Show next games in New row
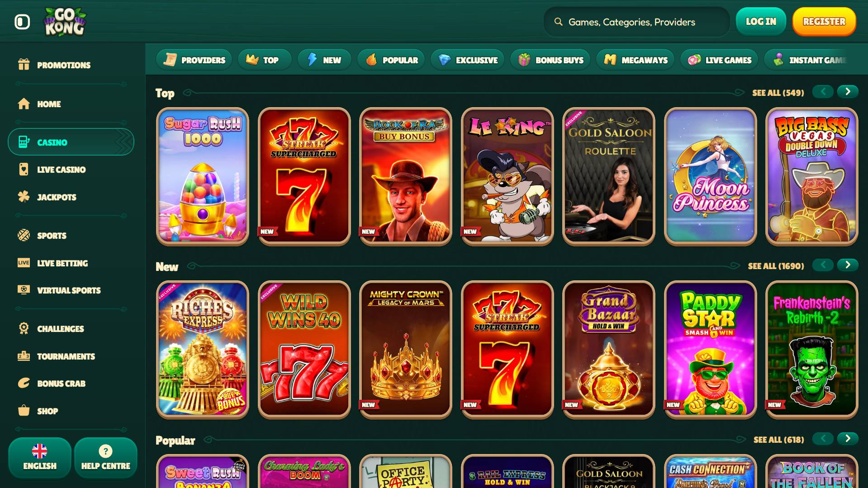Viewport: 868px width, 488px height. pos(848,265)
